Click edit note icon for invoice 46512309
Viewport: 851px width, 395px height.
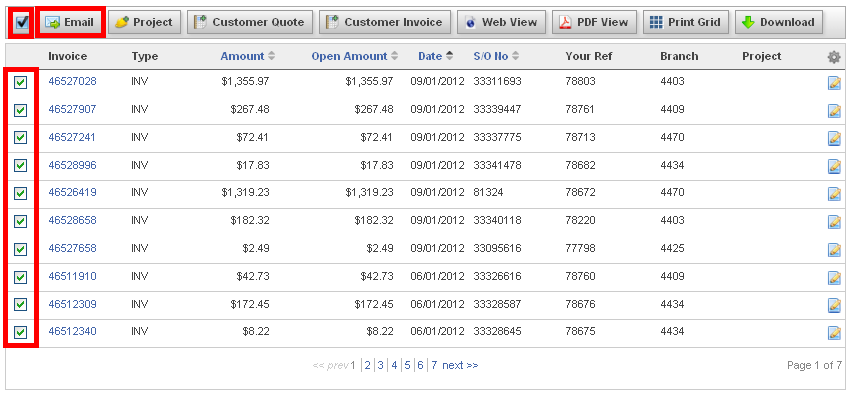[834, 305]
